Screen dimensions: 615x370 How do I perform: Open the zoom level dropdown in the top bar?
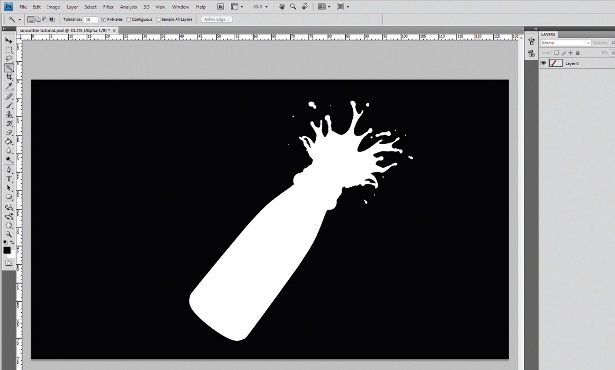tap(260, 7)
